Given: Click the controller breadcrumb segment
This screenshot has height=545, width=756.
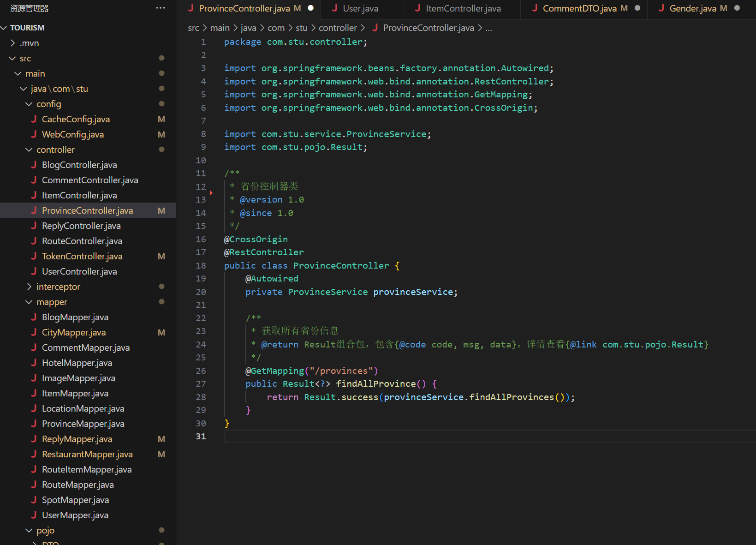Looking at the screenshot, I should click(x=338, y=28).
